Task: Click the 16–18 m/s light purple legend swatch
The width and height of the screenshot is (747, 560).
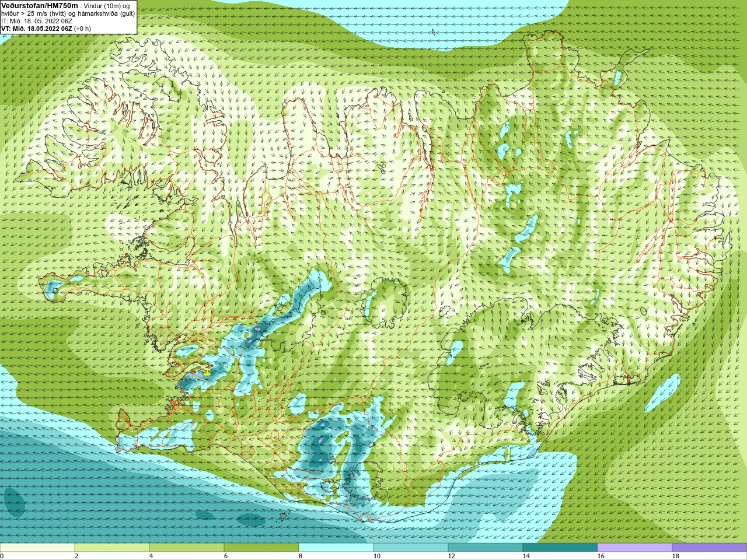Action: click(x=635, y=548)
